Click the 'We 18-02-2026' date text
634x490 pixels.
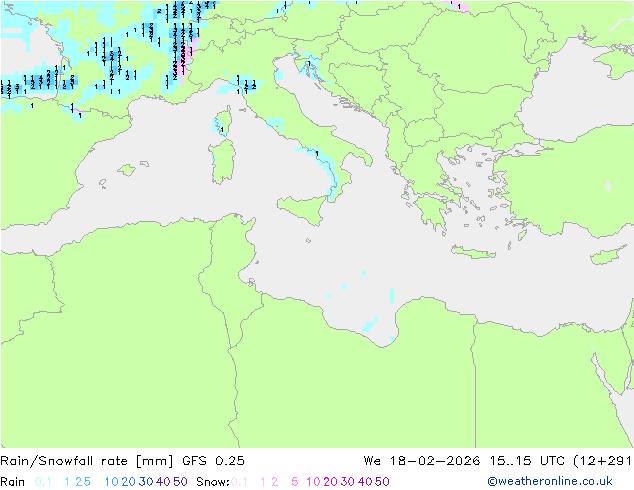[x=422, y=461]
